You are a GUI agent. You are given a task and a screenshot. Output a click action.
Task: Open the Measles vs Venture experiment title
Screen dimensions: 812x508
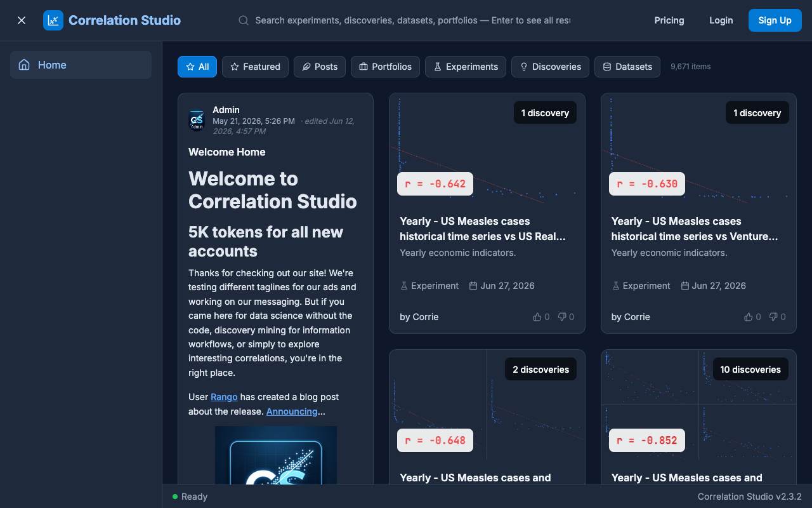[695, 229]
